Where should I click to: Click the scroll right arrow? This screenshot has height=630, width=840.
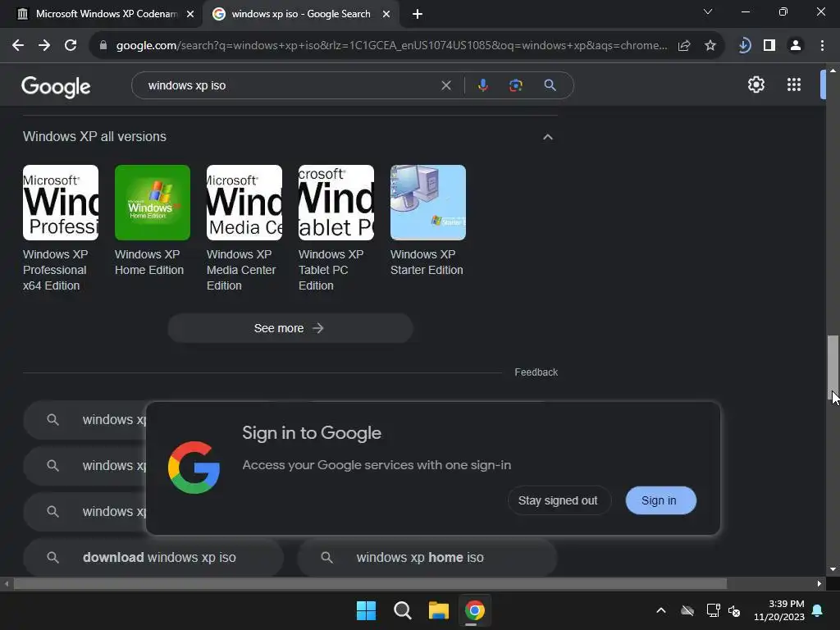click(819, 583)
